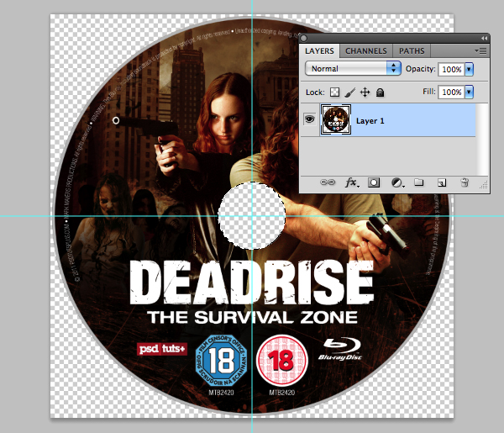Click the Layers panel resize grip
Image resolution: width=504 pixels, height=433 pixels.
[x=484, y=186]
